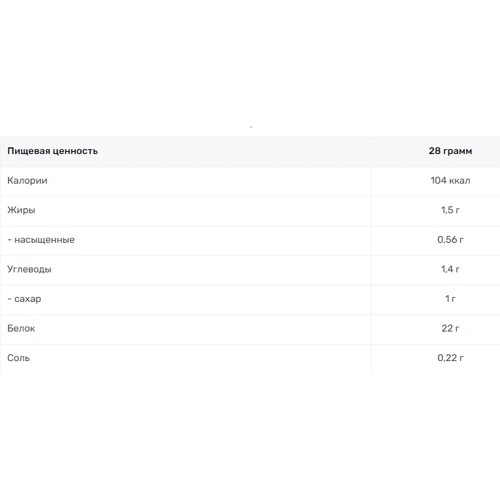
Task: Select the 'Соль' row label
Action: coord(19,358)
